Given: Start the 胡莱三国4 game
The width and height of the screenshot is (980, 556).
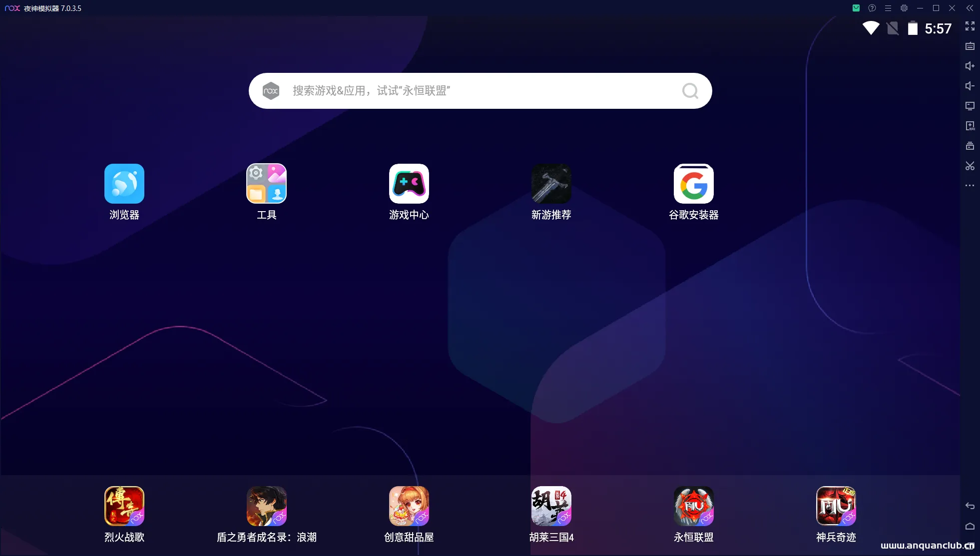Looking at the screenshot, I should pos(551,506).
